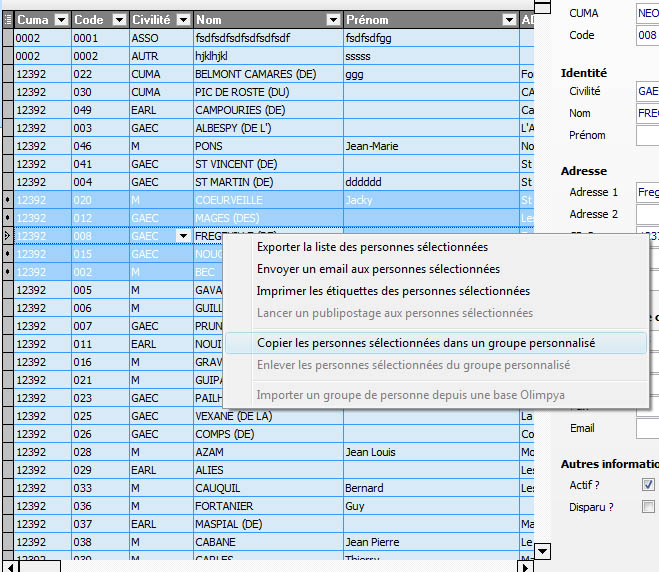Click current-row arrow indicator of row 008
The width and height of the screenshot is (659, 572).
[8, 236]
